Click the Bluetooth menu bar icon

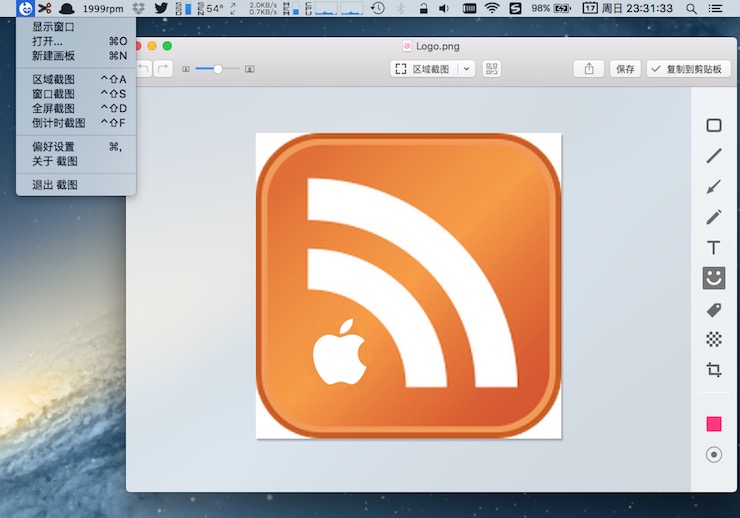click(400, 8)
